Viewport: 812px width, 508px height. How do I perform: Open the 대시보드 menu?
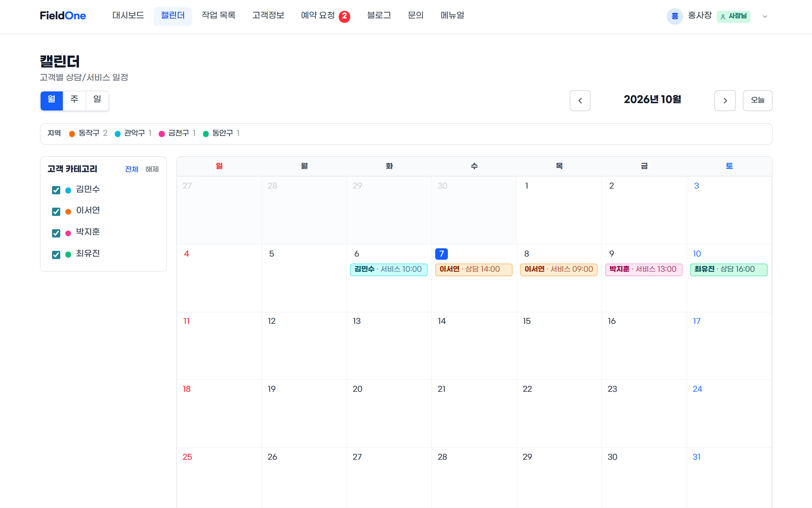tap(128, 16)
